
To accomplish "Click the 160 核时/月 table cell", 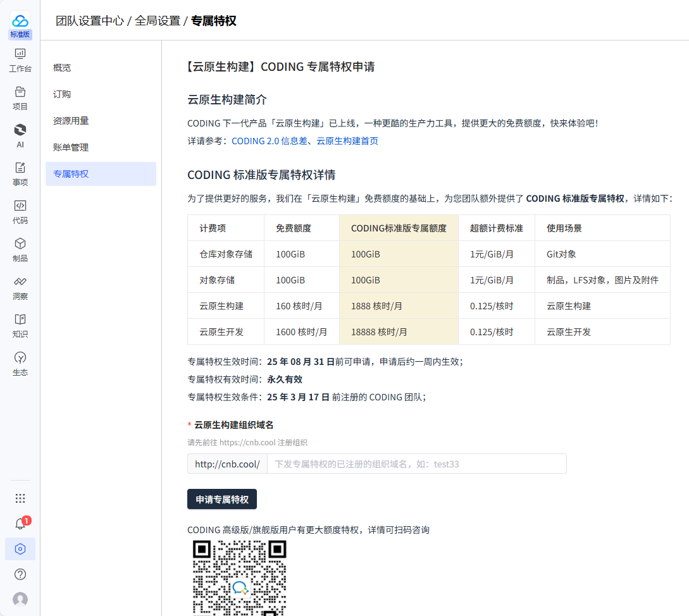I will [x=301, y=306].
